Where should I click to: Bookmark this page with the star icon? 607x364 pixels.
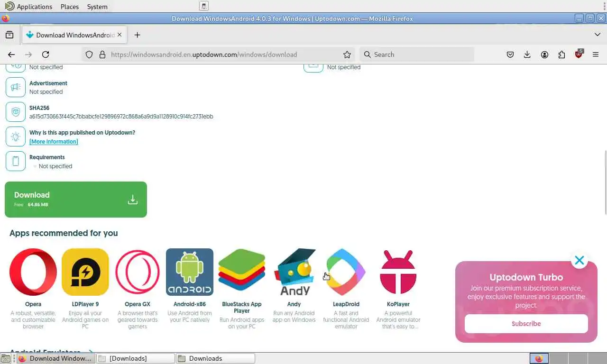[347, 55]
